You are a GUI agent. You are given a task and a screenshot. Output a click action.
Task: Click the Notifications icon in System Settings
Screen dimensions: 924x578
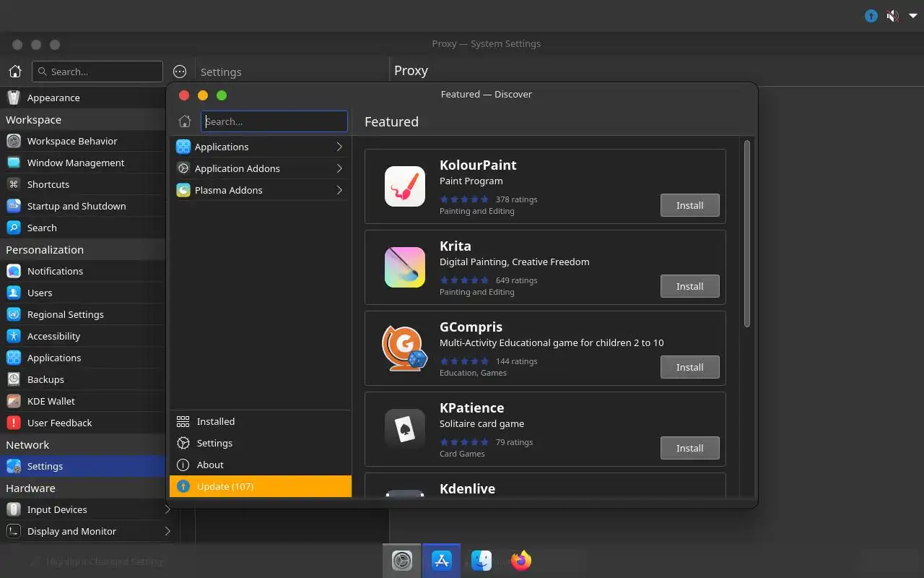14,271
